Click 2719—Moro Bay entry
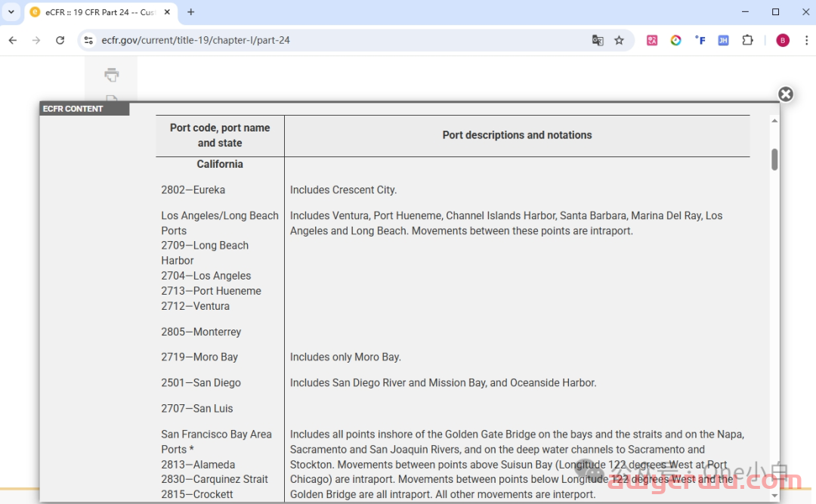The image size is (816, 504). point(199,357)
